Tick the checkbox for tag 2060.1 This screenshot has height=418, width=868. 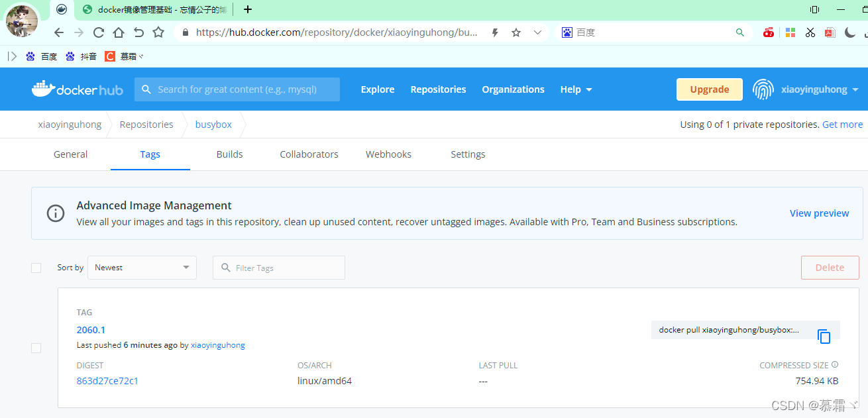tap(36, 348)
